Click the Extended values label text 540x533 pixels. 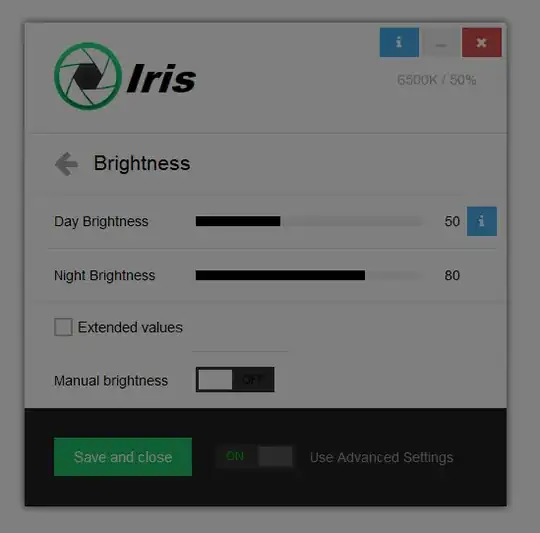(x=130, y=327)
